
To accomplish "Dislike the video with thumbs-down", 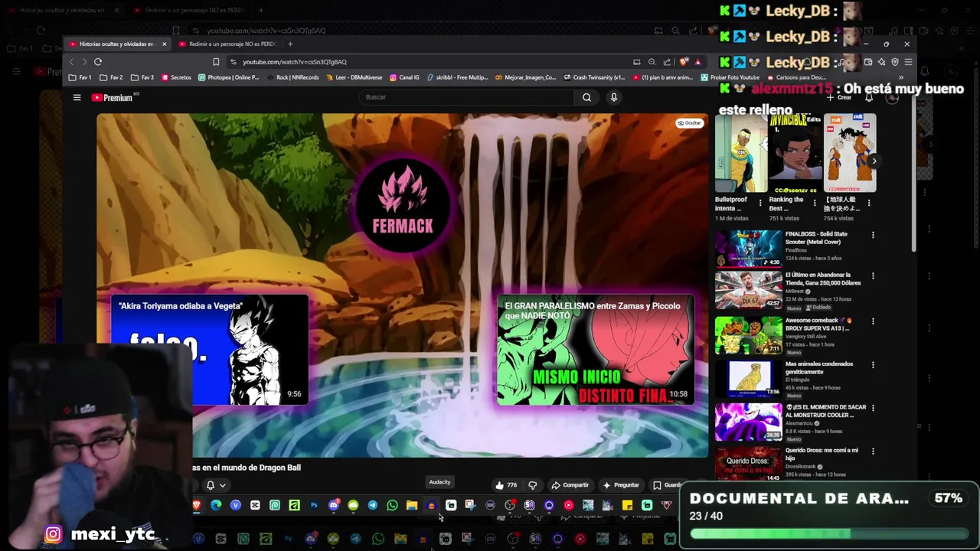I will tap(533, 485).
